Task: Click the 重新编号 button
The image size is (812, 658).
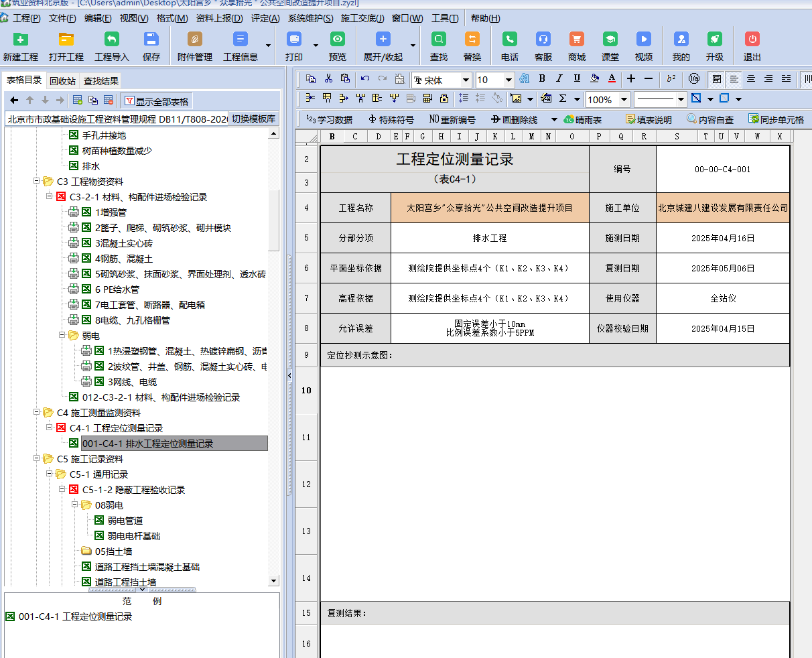Action: tap(452, 120)
